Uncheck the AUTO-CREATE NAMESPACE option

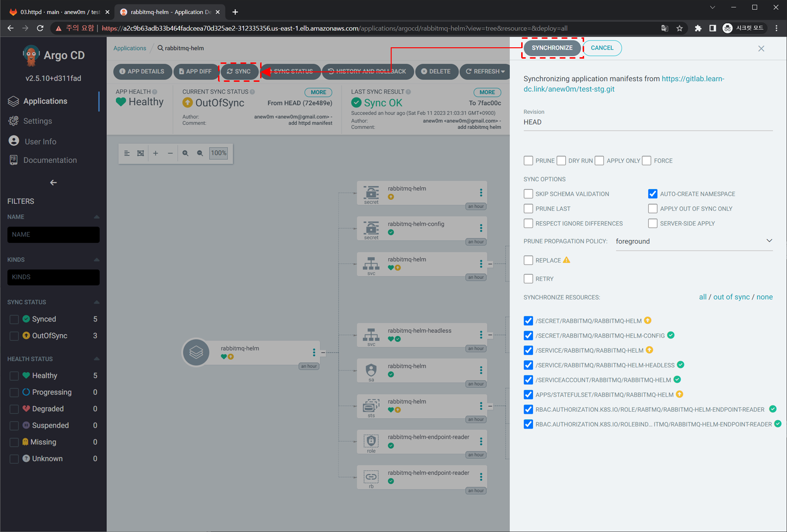(x=653, y=194)
